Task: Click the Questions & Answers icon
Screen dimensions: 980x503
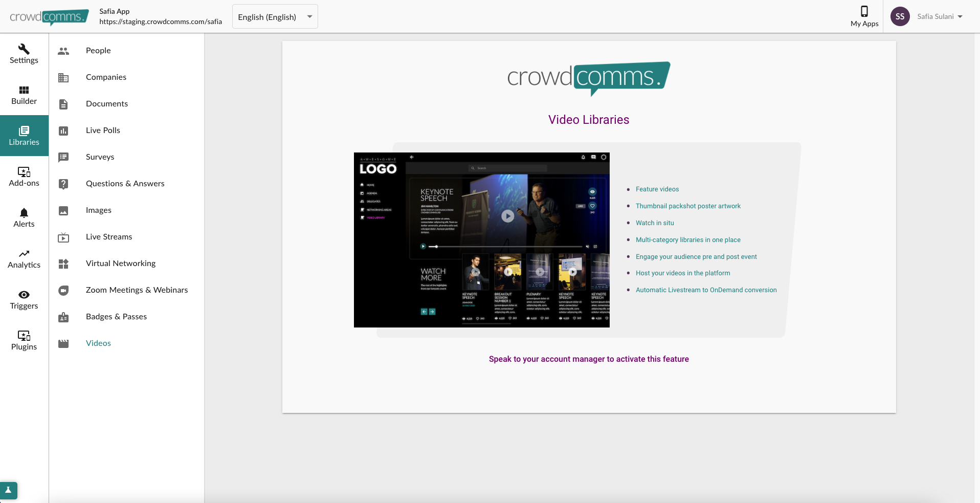Action: pyautogui.click(x=63, y=184)
